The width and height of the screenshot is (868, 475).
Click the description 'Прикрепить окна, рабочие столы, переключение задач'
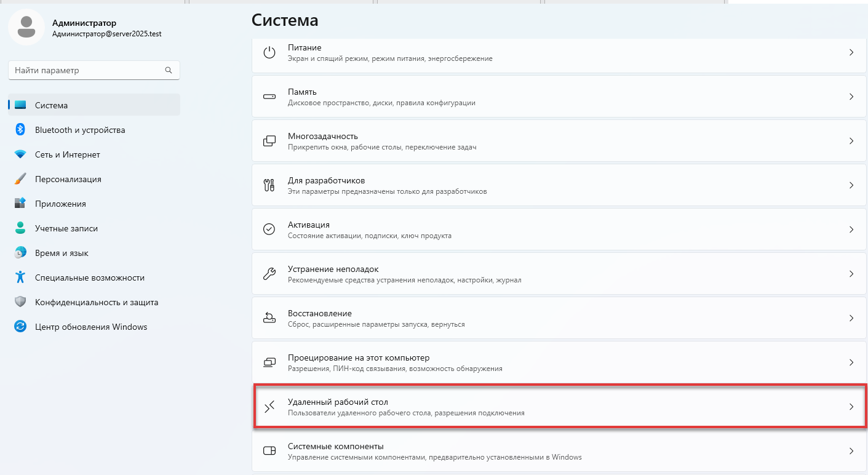click(382, 147)
